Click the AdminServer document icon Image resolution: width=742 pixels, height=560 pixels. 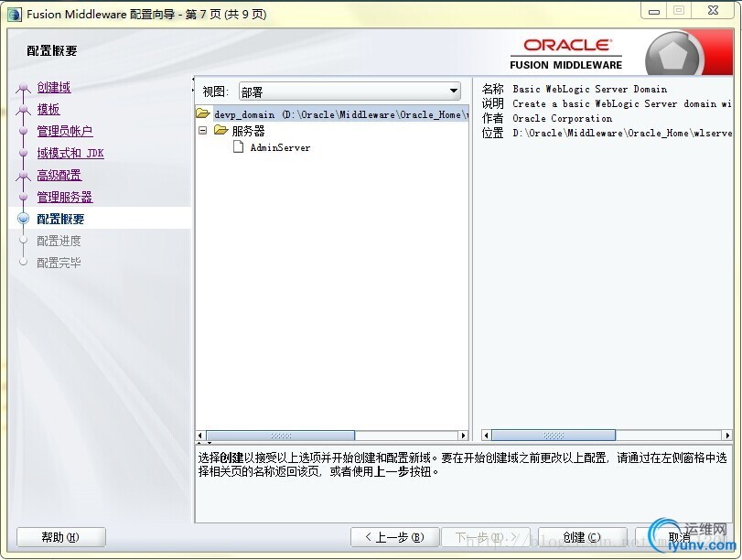pos(239,146)
